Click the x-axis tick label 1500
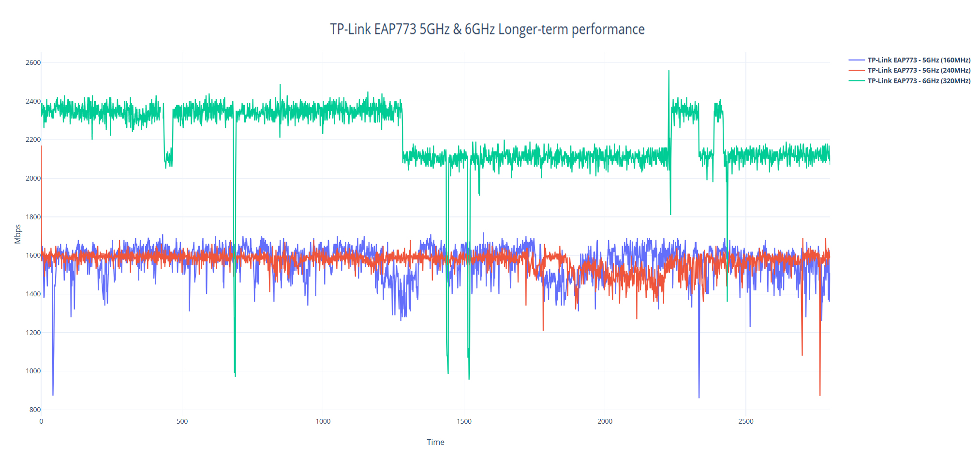The image size is (980, 459). pyautogui.click(x=464, y=421)
